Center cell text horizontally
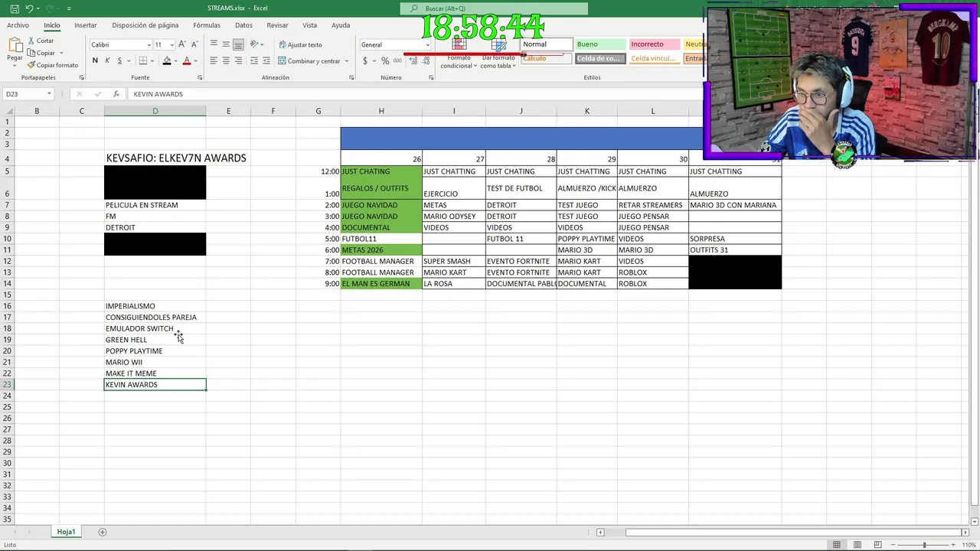The image size is (980, 551). [226, 60]
